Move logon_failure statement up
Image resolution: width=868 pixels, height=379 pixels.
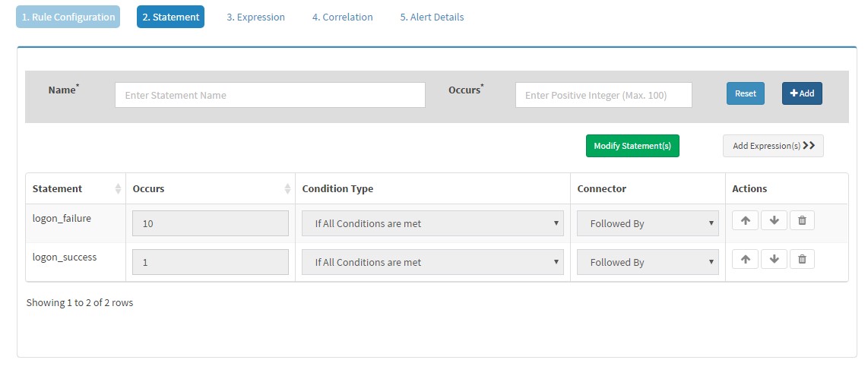click(745, 220)
